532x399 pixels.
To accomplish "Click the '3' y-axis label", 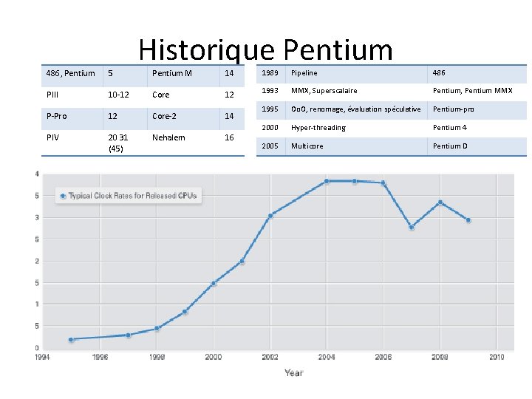I will (x=38, y=217).
